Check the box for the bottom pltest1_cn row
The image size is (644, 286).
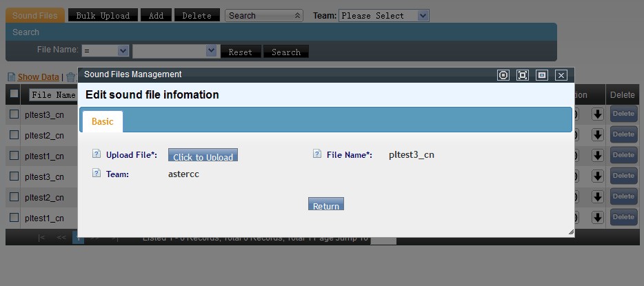[x=14, y=218]
